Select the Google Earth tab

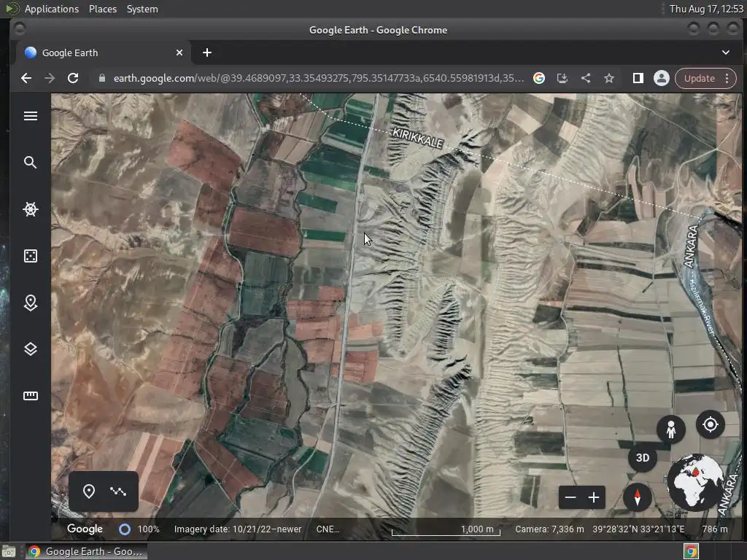coord(104,52)
